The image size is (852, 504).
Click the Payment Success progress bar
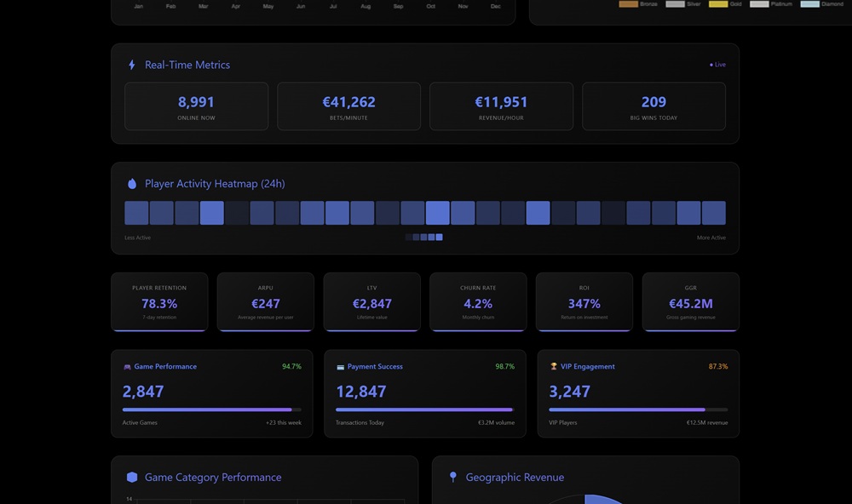point(425,409)
